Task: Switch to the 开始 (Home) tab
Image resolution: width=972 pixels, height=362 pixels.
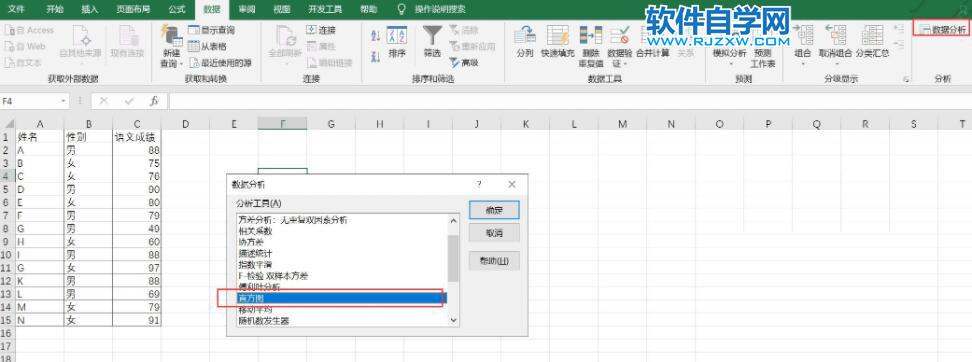Action: coord(55,9)
